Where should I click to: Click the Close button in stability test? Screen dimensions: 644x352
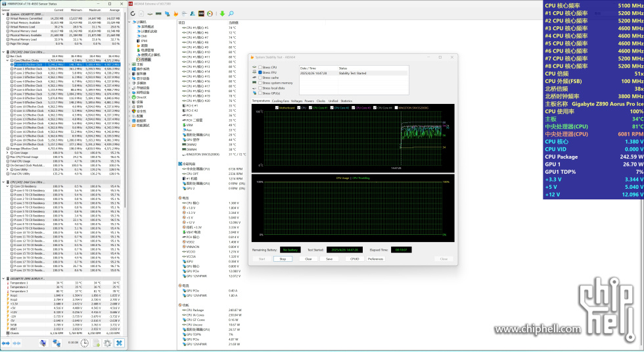coord(444,259)
